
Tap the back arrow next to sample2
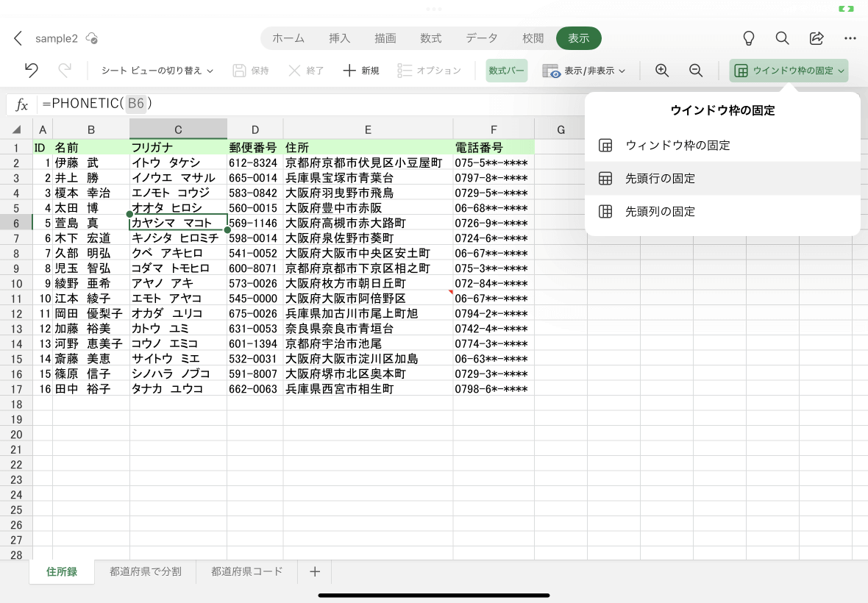coord(18,38)
